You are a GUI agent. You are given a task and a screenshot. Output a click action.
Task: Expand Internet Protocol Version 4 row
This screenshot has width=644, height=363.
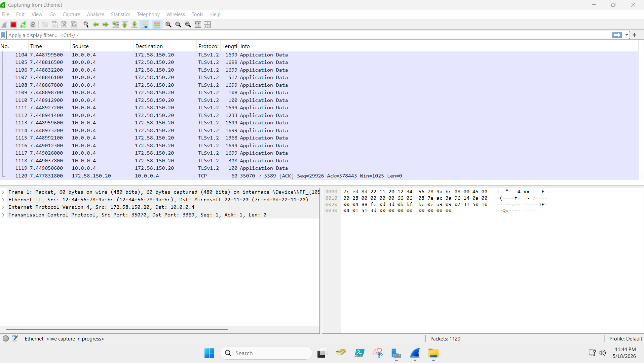pos(3,207)
